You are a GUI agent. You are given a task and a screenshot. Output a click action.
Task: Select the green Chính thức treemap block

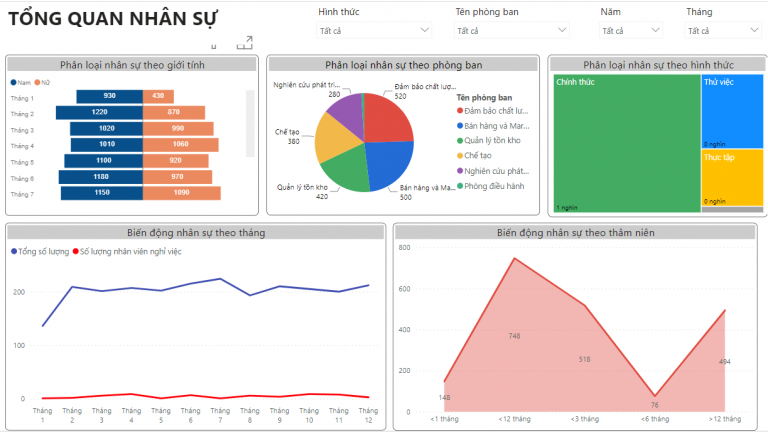click(627, 143)
